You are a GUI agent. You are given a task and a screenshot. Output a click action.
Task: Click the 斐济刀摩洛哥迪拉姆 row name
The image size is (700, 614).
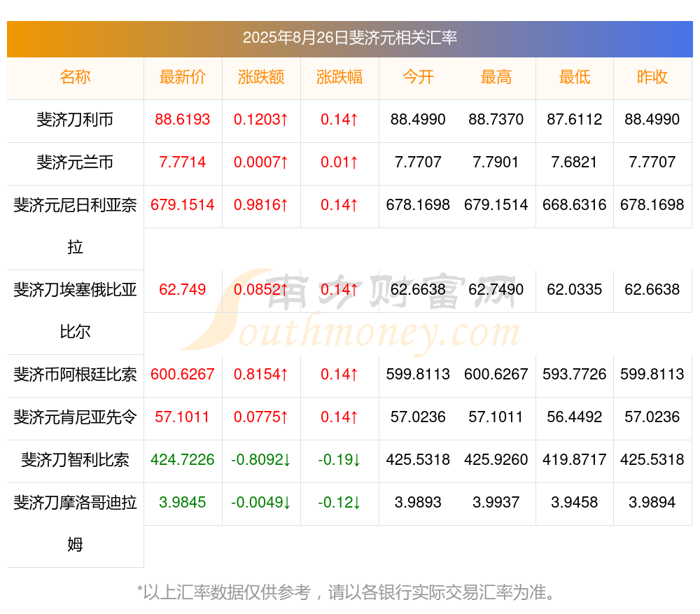tap(75, 524)
